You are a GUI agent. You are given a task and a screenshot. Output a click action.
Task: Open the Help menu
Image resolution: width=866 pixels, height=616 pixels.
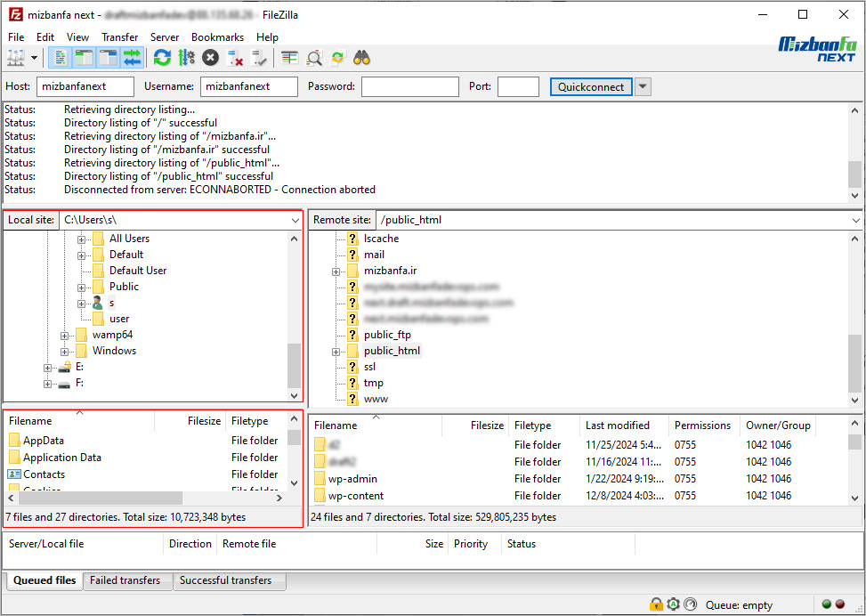click(x=267, y=37)
